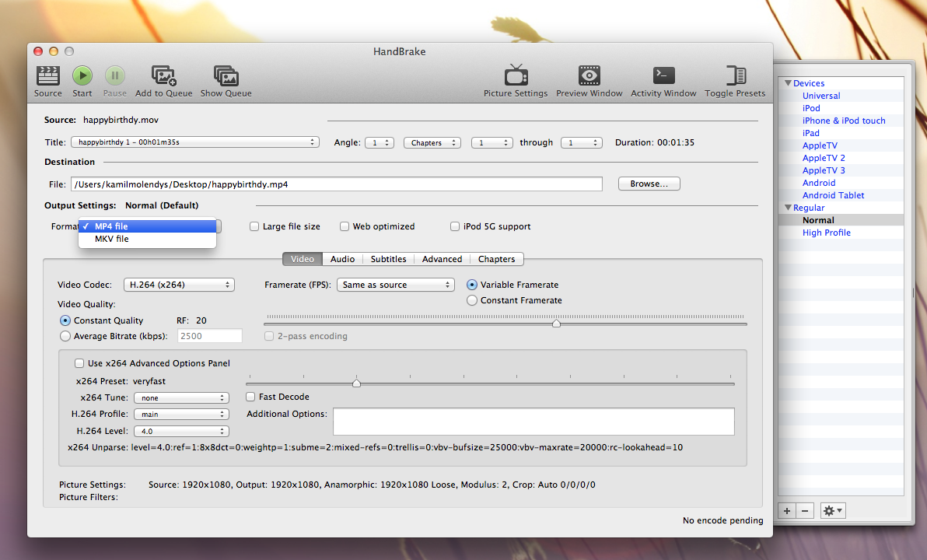
Task: Choose MKV file from the format menu
Action: (147, 239)
